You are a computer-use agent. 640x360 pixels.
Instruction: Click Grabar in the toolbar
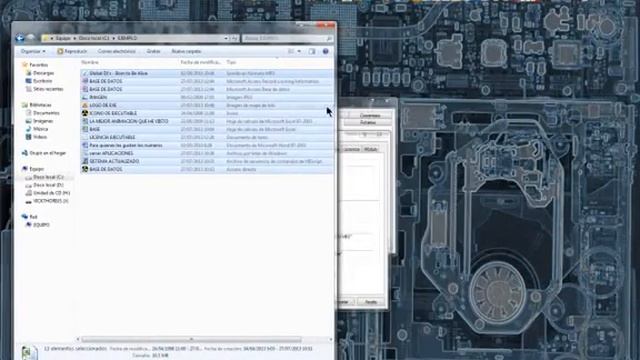(x=153, y=51)
